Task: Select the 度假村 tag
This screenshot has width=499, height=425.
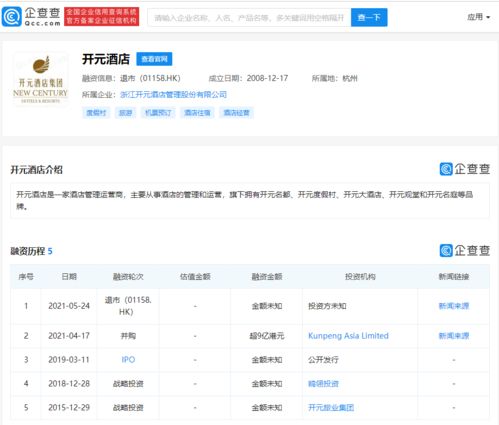Action: coord(96,113)
